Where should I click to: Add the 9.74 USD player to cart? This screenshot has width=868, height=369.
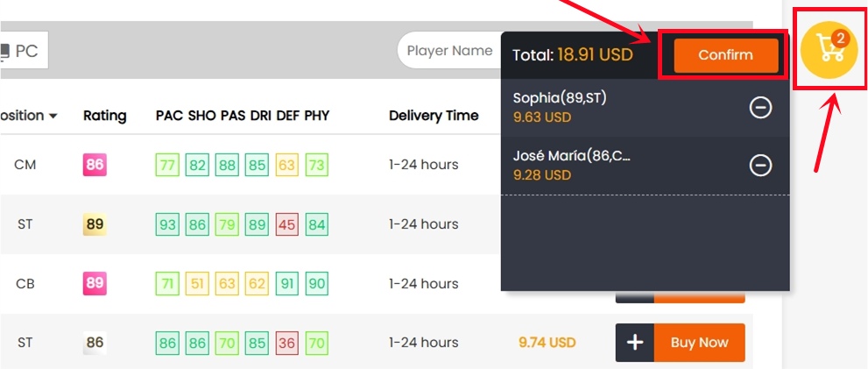[x=635, y=343]
